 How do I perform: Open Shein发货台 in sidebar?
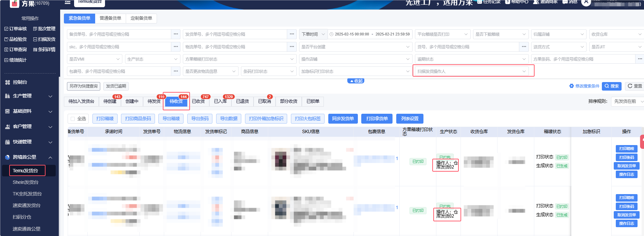coord(25,183)
